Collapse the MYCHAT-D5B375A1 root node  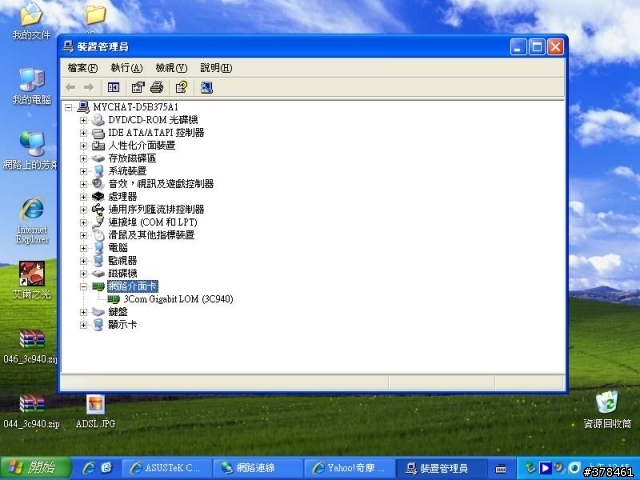click(69, 107)
